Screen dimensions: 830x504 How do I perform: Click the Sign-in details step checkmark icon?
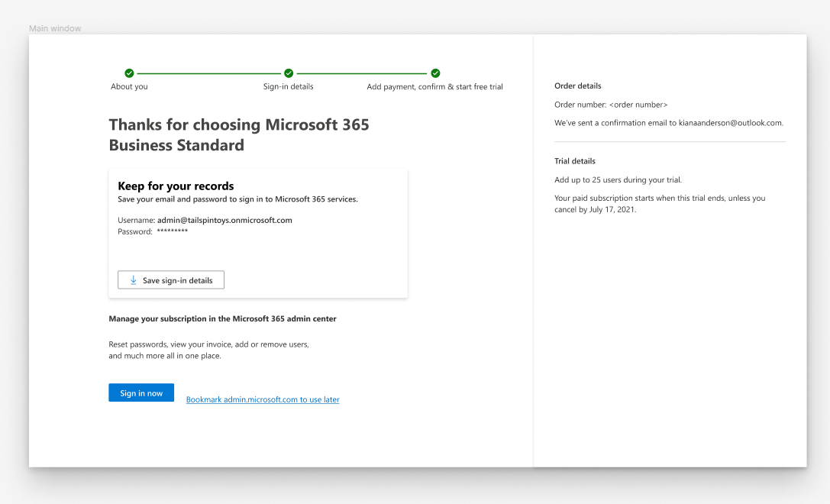289,73
